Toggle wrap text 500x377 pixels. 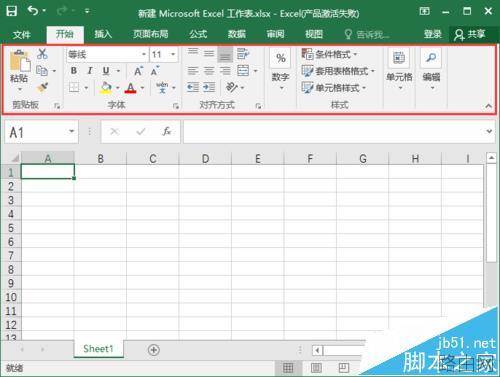coord(243,54)
